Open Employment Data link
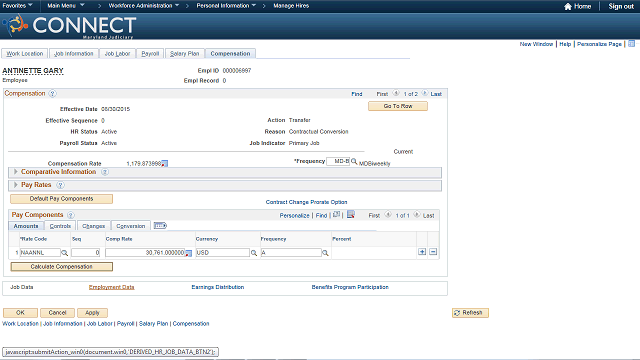640x360 pixels. pos(111,287)
